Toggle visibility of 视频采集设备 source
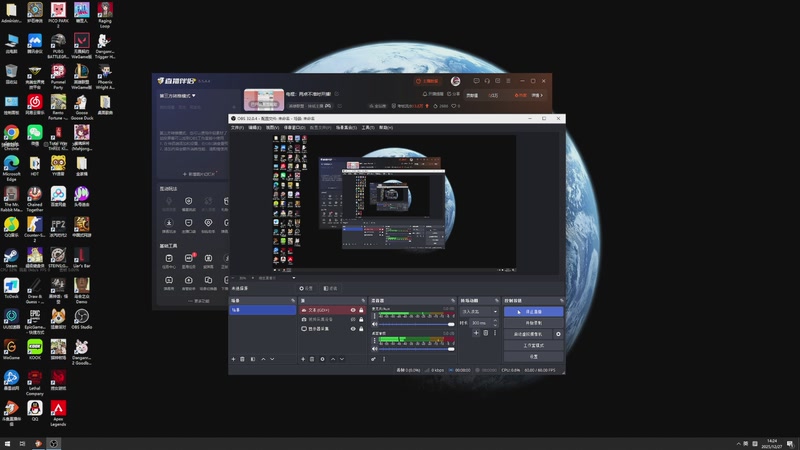This screenshot has width=800, height=450. [353, 319]
